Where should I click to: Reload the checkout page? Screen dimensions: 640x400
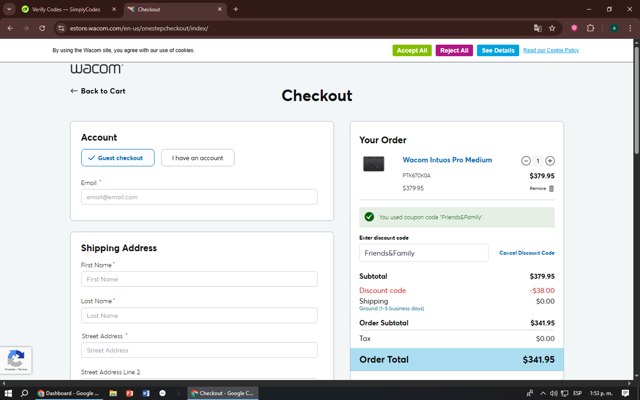coord(42,28)
